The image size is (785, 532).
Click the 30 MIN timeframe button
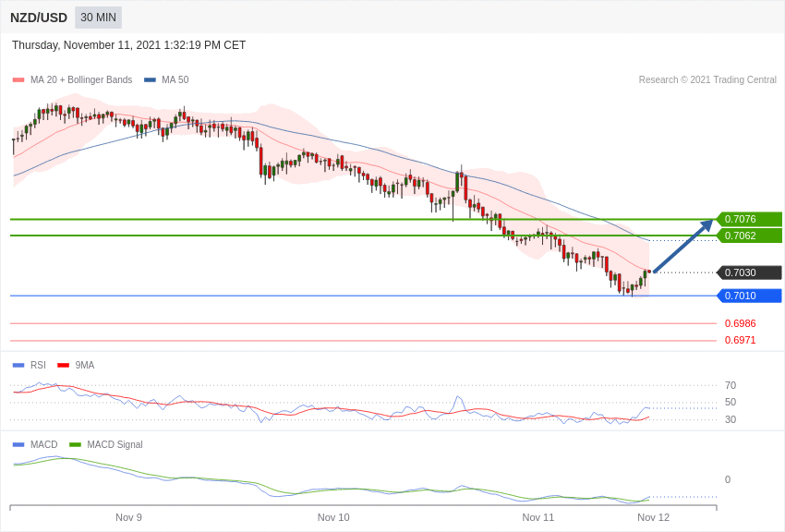[98, 18]
